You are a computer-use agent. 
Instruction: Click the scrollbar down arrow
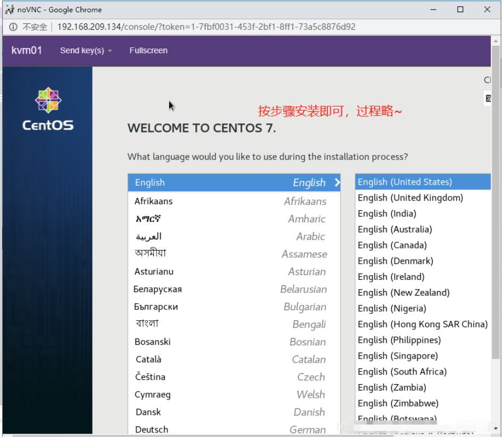click(x=495, y=428)
